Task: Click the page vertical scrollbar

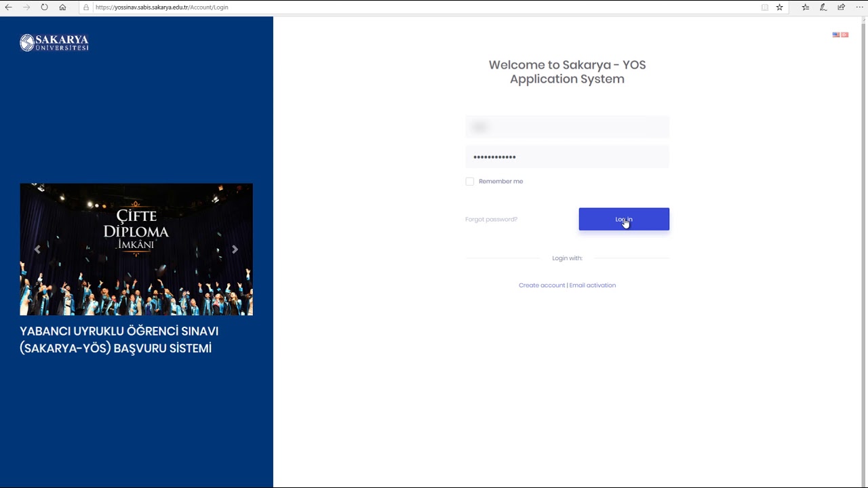Action: (x=864, y=251)
